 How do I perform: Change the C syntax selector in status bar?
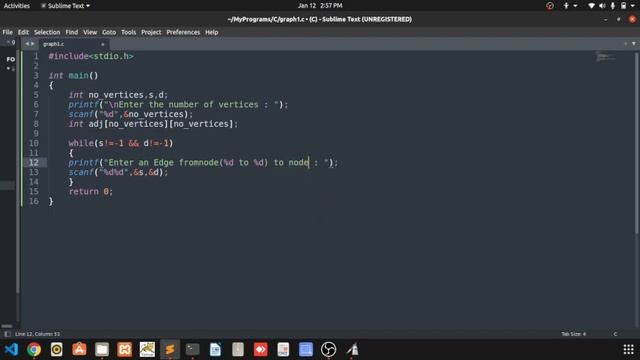pos(615,334)
